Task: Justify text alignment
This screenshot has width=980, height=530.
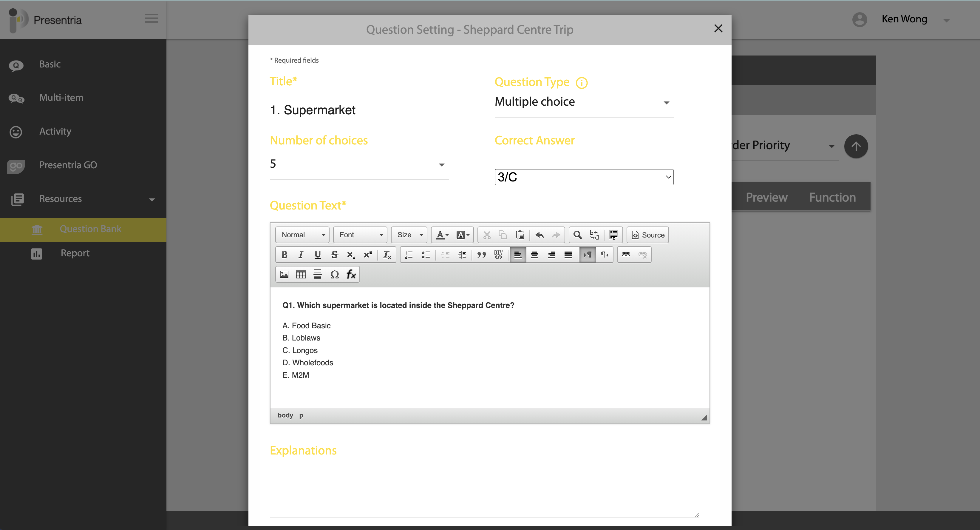Action: (568, 255)
